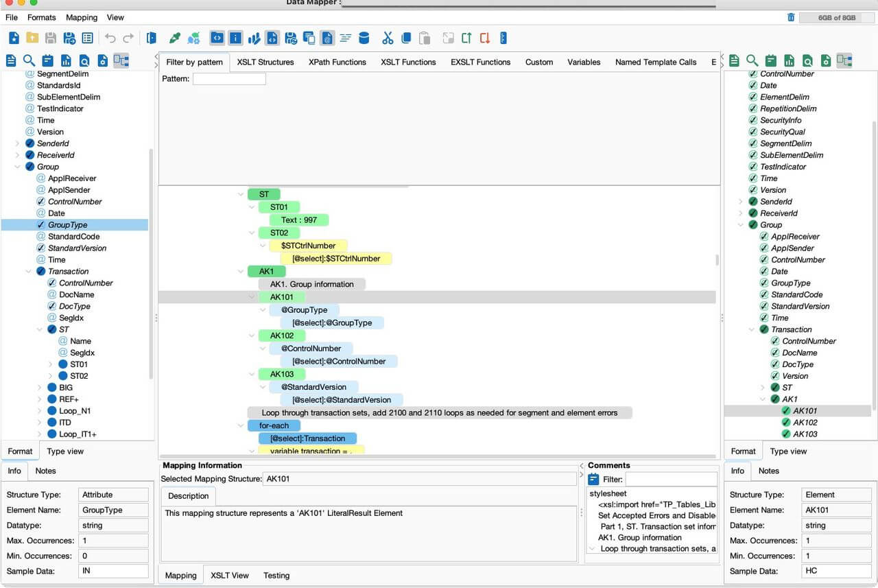The height and width of the screenshot is (588, 878).
Task: Open the File menu
Action: 12,17
